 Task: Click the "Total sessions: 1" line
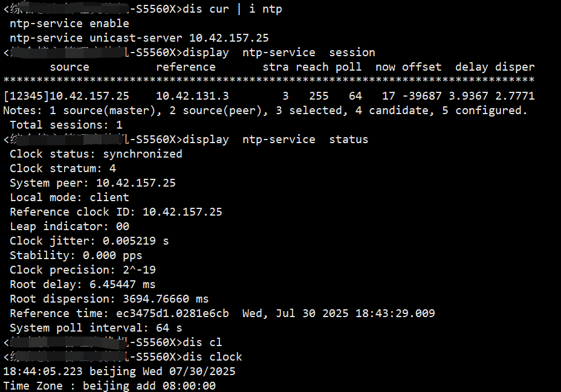click(66, 125)
